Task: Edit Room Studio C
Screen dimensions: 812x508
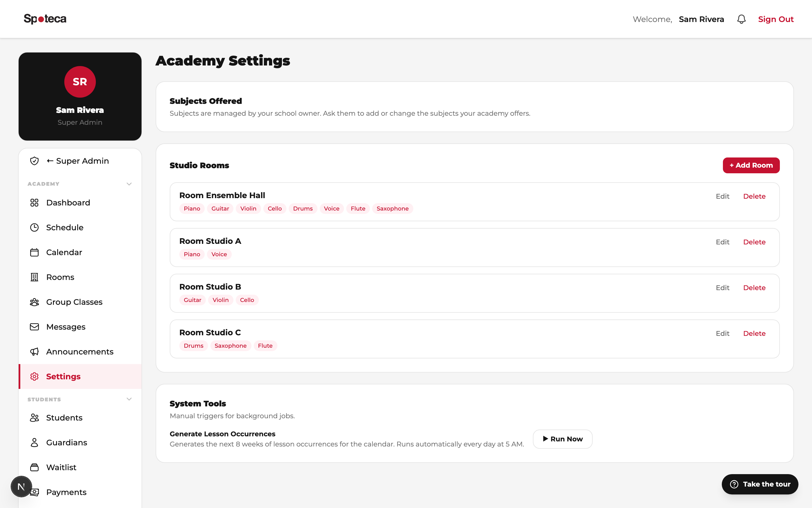Action: [x=722, y=333]
